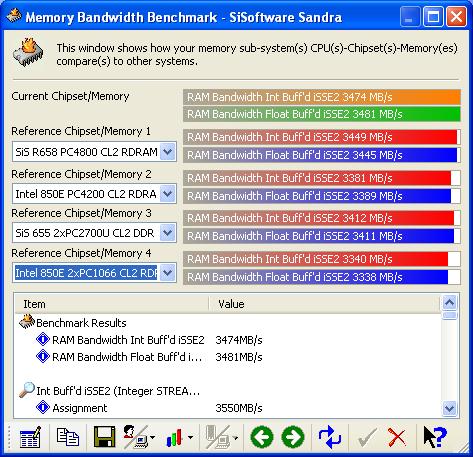The height and width of the screenshot is (457, 473).
Task: Click the burning memory chip icon in header
Action: (x=28, y=53)
